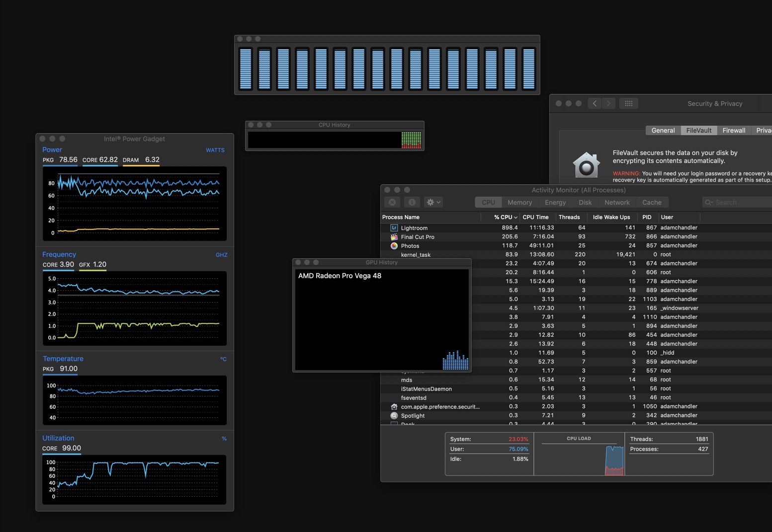Screen dimensions: 772x532
Task: Click the CORE 62.82 power reading
Action: (100, 160)
